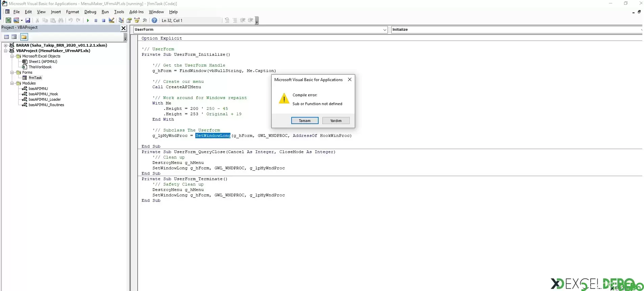Open Find with the binoculars icon
The width and height of the screenshot is (644, 291).
tap(60, 20)
